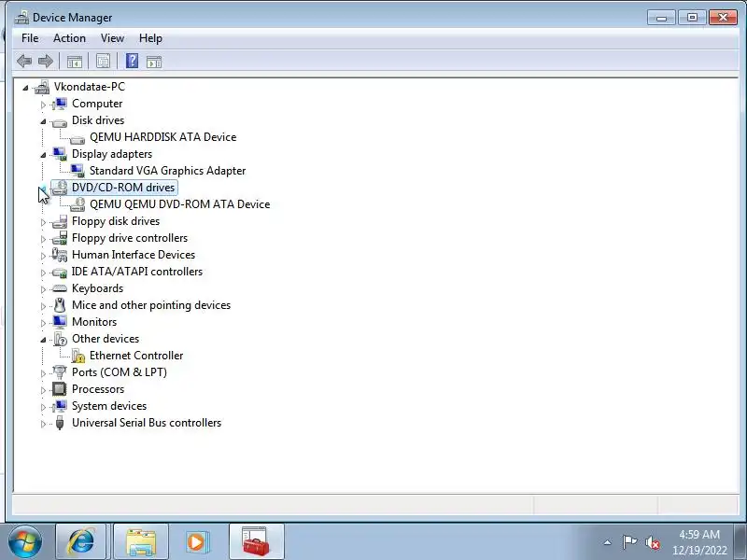Click the System devices icon
Viewport: 747px width, 560px height.
[x=60, y=406]
